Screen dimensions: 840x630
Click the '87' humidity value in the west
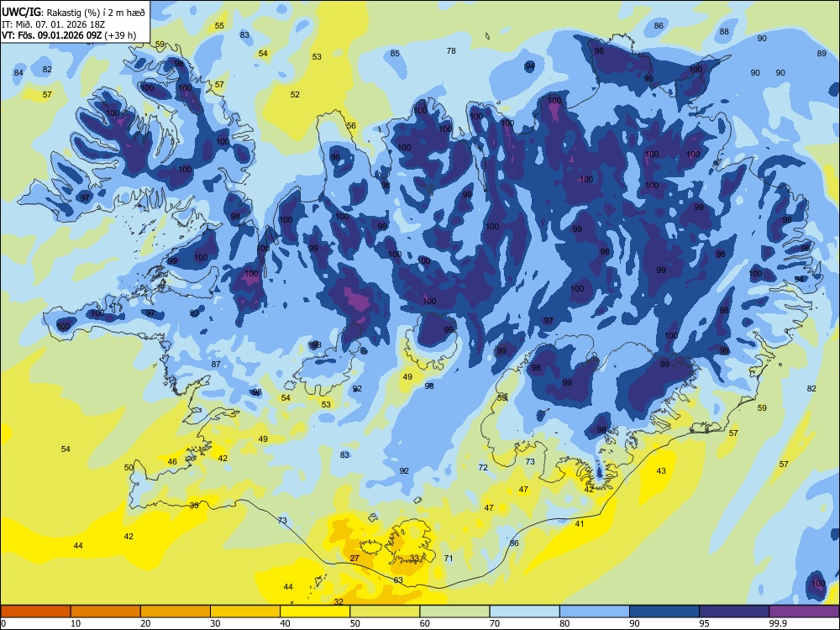point(216,365)
